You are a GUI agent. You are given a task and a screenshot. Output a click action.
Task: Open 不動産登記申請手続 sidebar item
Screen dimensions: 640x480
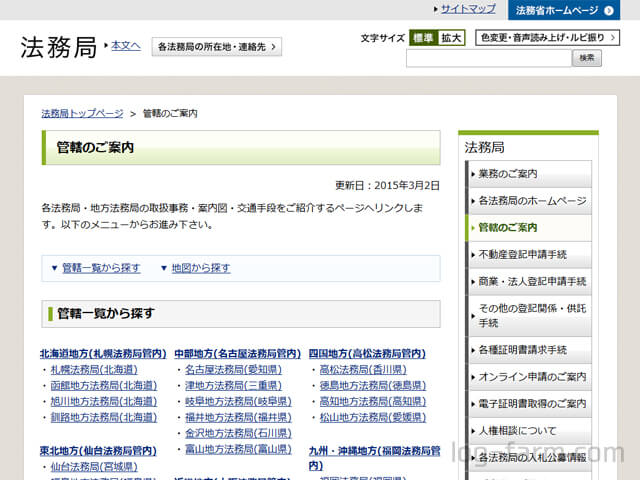tap(530, 255)
